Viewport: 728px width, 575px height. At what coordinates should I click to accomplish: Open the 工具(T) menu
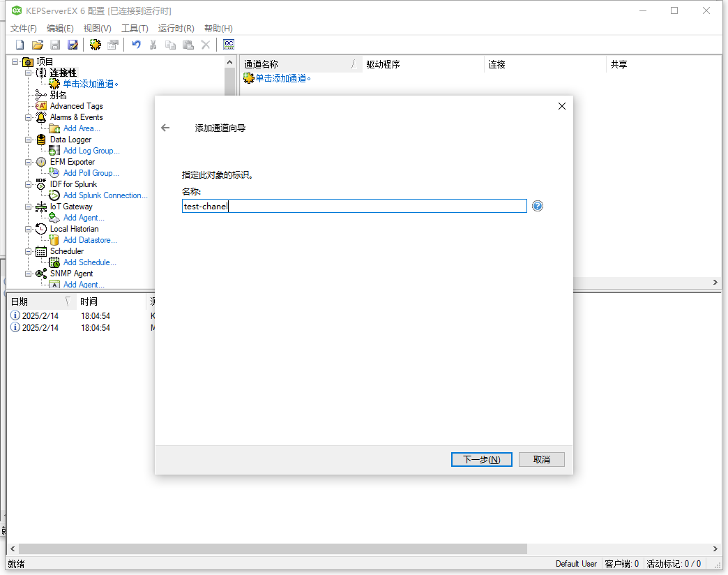135,29
